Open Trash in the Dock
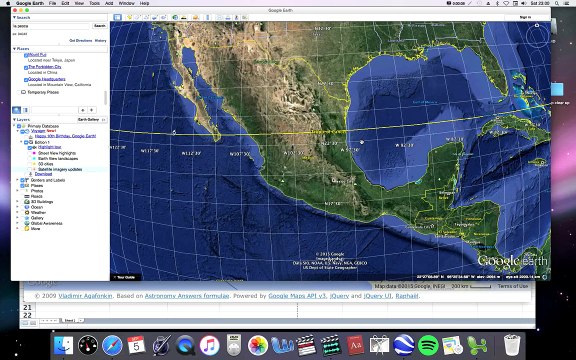Viewport: 576px width, 360px height. 512,345
